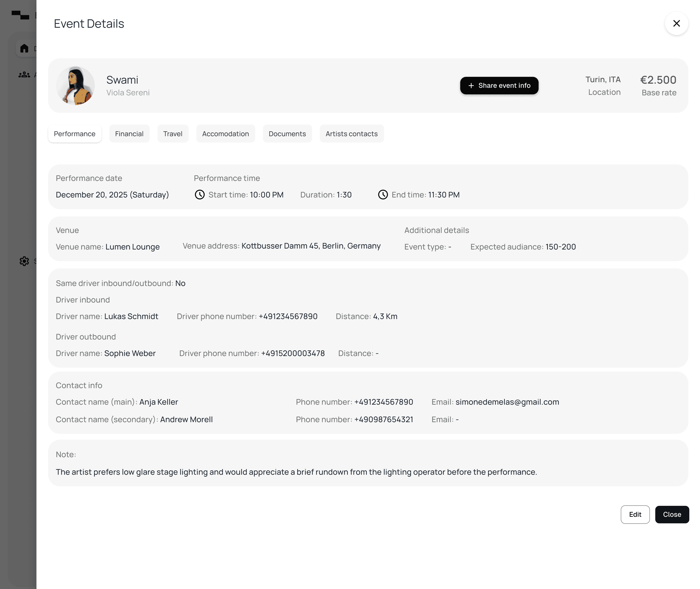Click the start time clock icon
This screenshot has width=700, height=589.
pyautogui.click(x=200, y=195)
